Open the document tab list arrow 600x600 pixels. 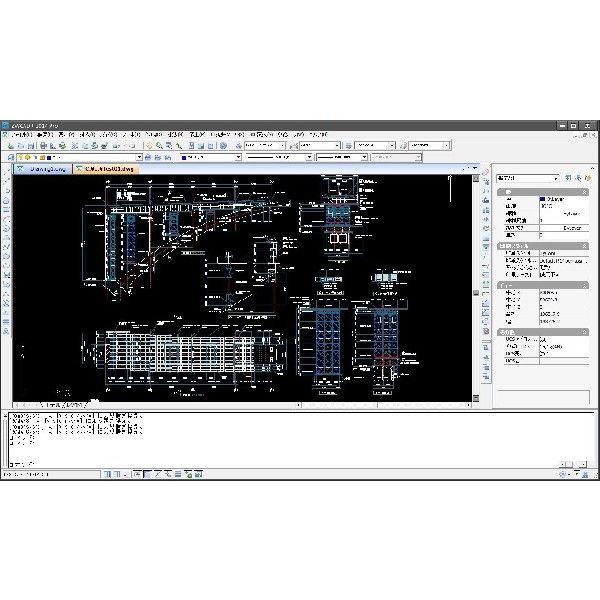tap(475, 168)
